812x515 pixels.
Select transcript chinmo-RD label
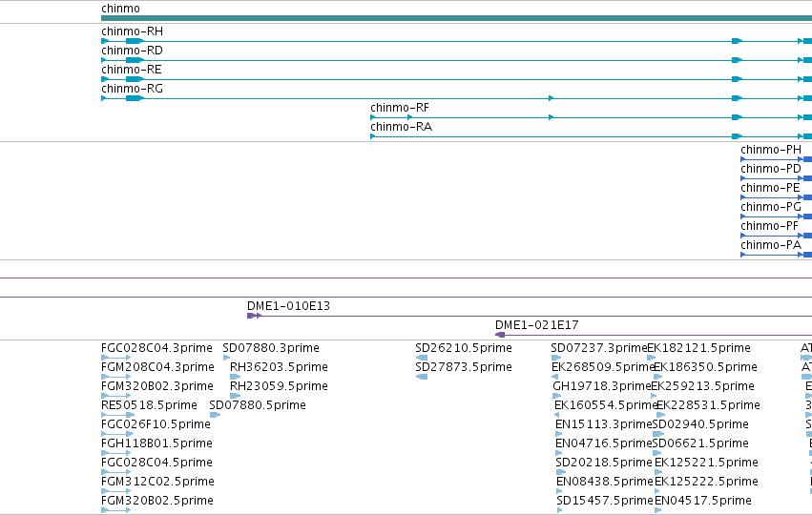coord(132,51)
